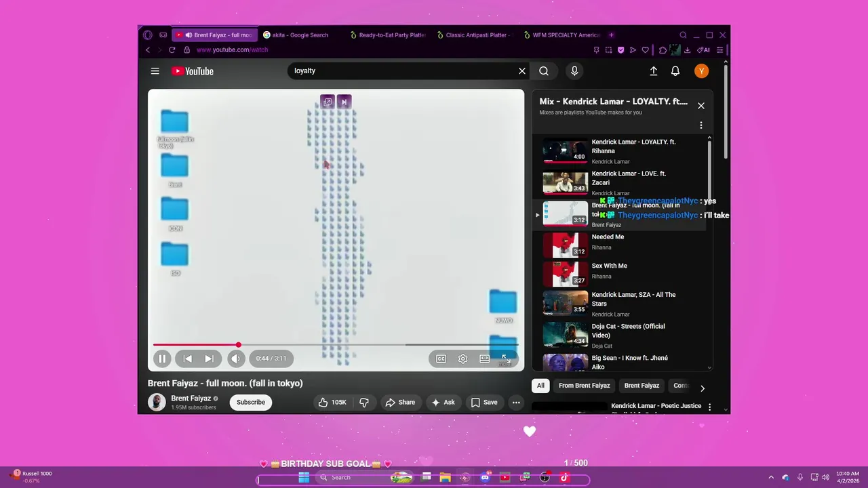868x488 pixels.
Task: Open Brent Faiyaz channel avatar
Action: click(157, 403)
